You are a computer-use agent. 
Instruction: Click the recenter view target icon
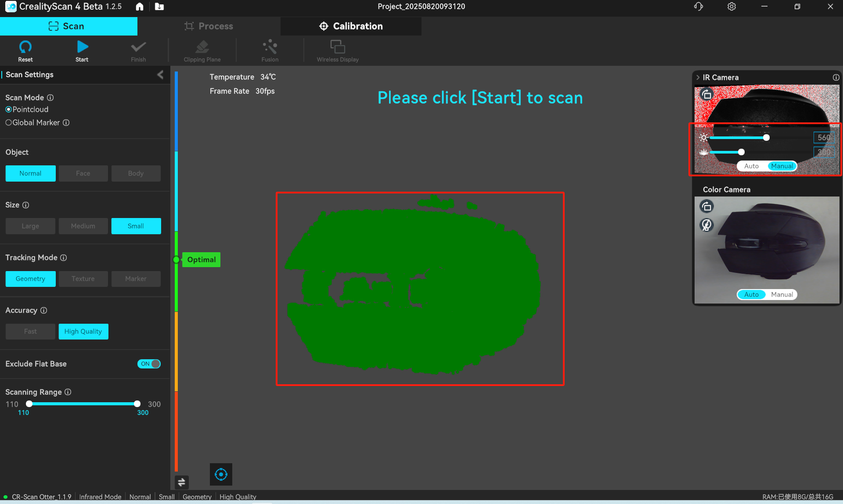pos(221,474)
